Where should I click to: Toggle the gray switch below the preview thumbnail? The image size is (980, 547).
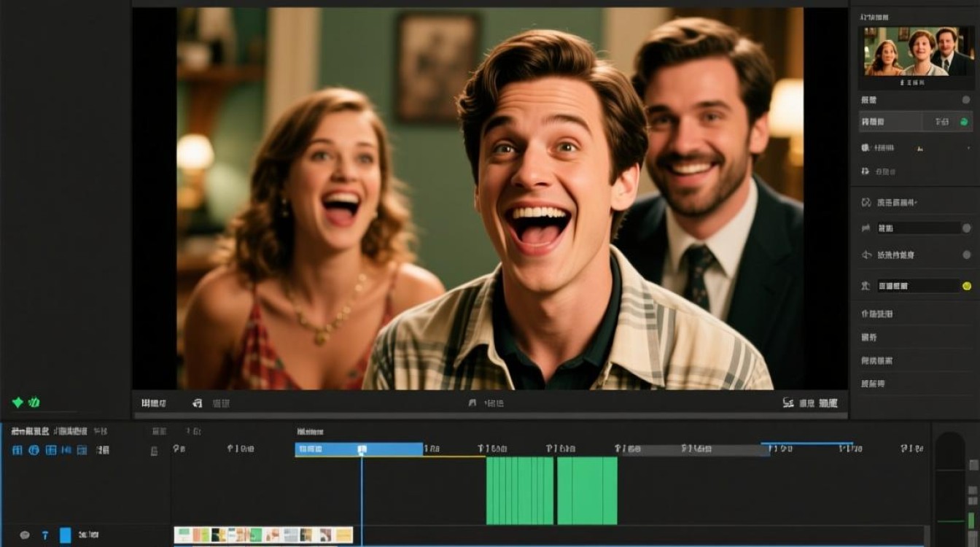[966, 100]
